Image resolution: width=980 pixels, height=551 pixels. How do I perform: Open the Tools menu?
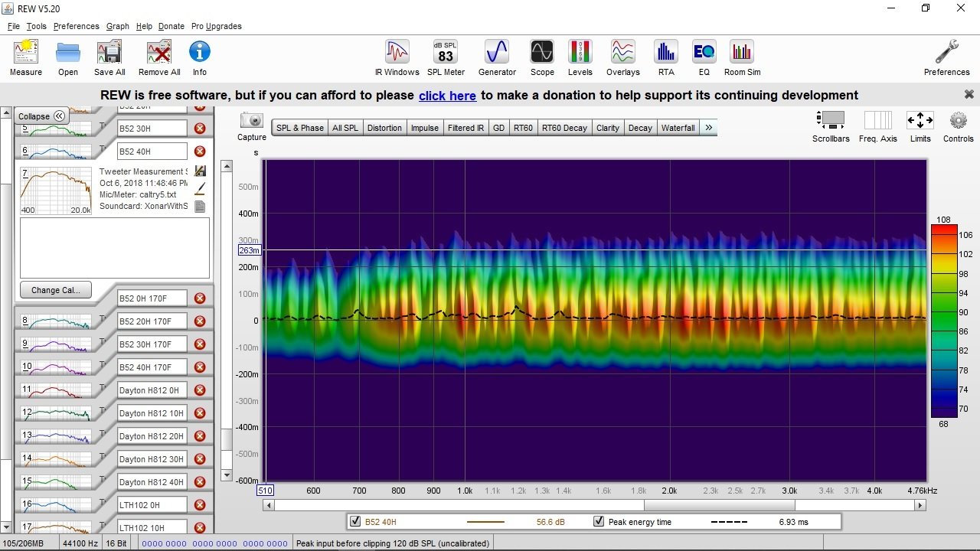pyautogui.click(x=35, y=25)
